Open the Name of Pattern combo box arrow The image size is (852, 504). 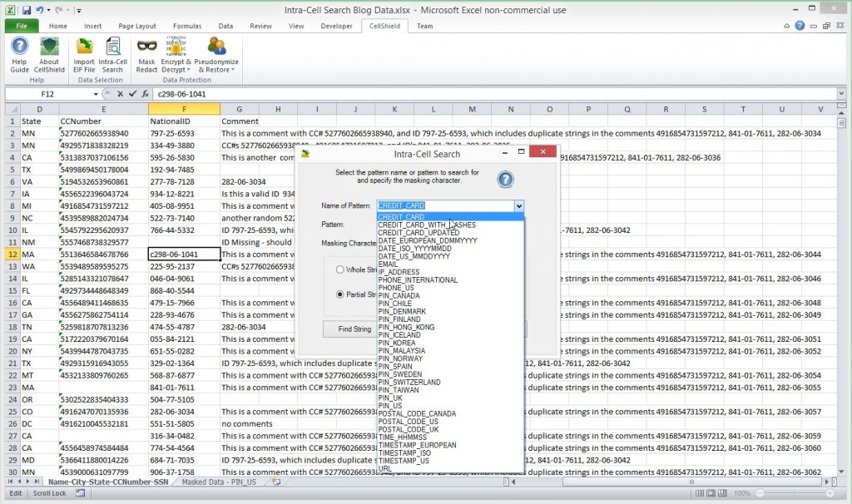coord(519,205)
